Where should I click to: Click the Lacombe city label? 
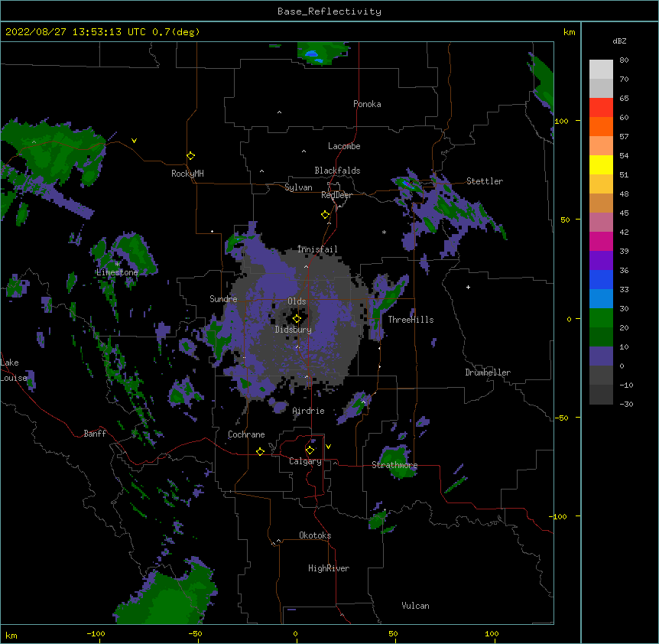[344, 146]
